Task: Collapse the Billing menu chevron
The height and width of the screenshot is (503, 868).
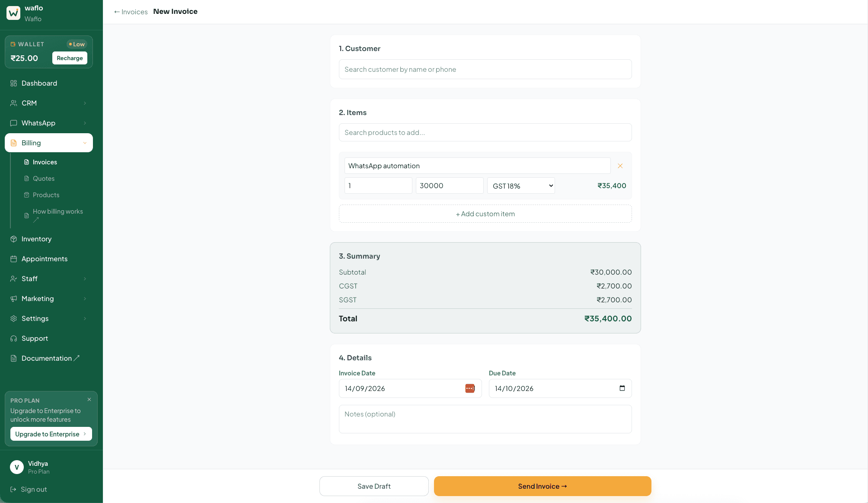Action: [85, 143]
